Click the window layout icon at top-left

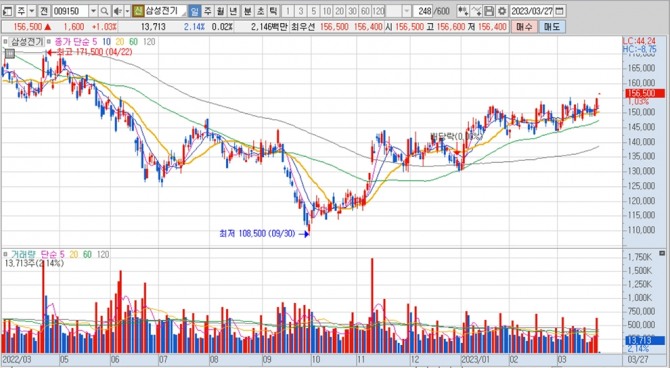[8, 11]
